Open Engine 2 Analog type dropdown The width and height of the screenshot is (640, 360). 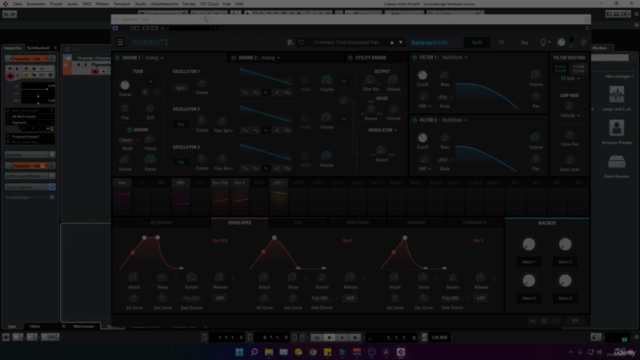pyautogui.click(x=271, y=58)
